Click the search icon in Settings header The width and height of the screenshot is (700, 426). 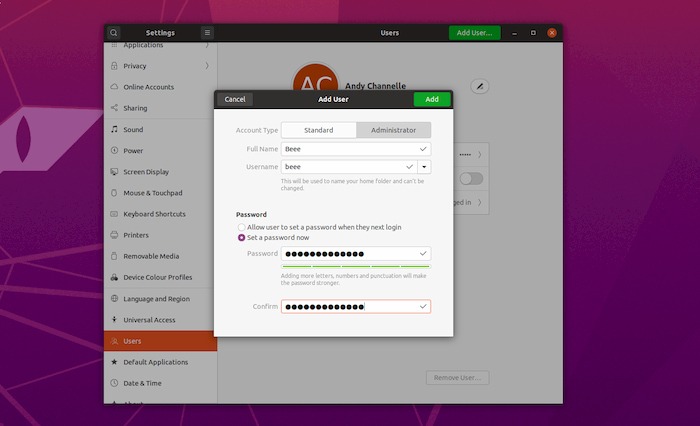[x=114, y=33]
